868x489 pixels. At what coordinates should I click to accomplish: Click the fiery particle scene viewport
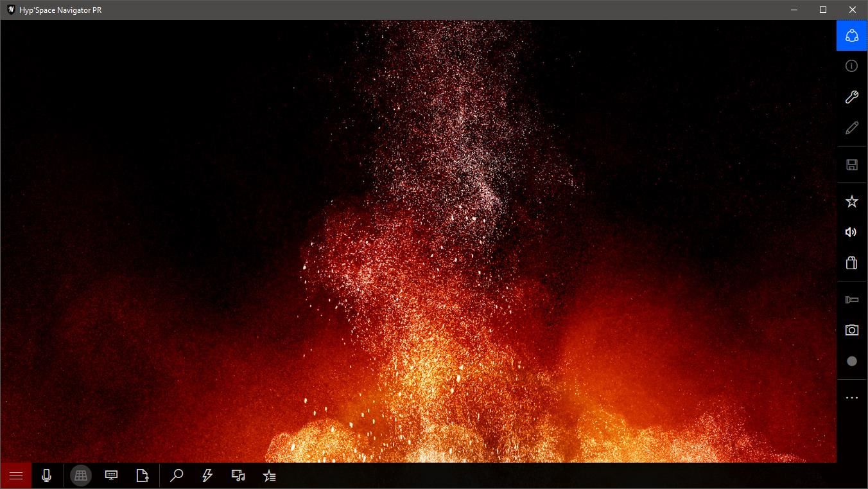coord(419,241)
